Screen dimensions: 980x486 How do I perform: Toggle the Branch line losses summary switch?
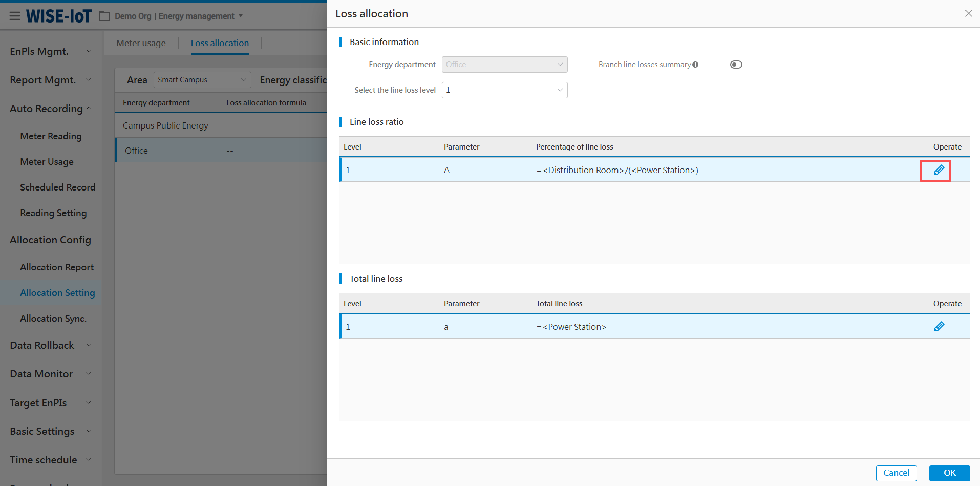736,65
